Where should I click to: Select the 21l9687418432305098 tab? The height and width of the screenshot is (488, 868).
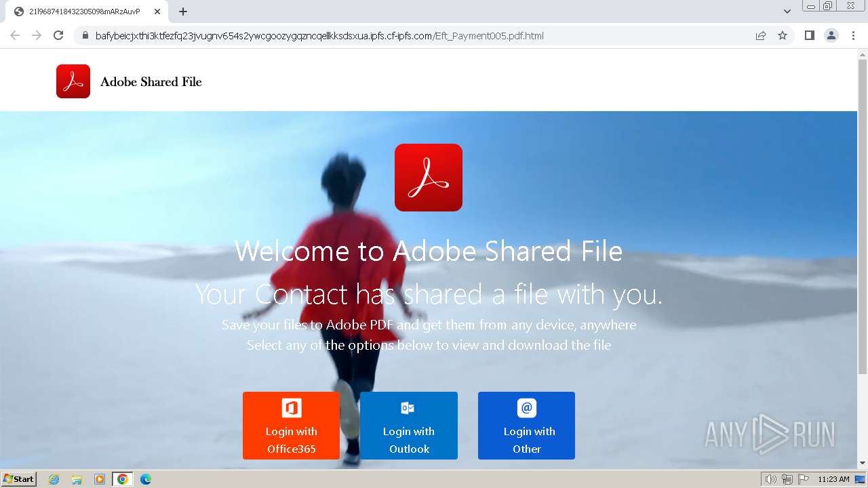(87, 12)
